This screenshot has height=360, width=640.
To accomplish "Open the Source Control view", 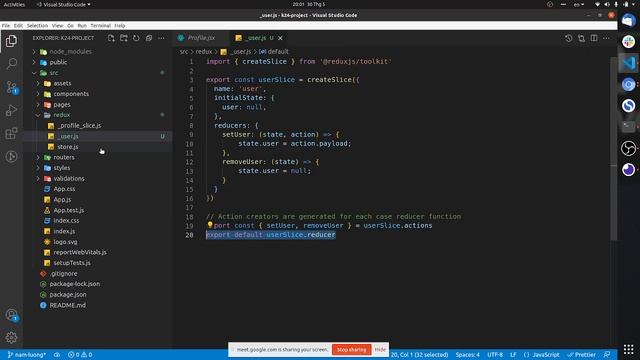I will pos(11,87).
